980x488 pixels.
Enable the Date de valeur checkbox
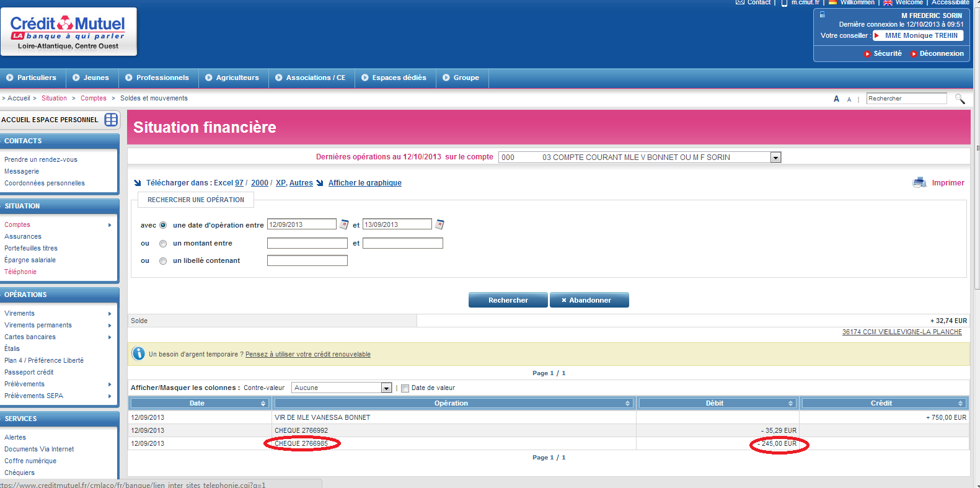(405, 388)
